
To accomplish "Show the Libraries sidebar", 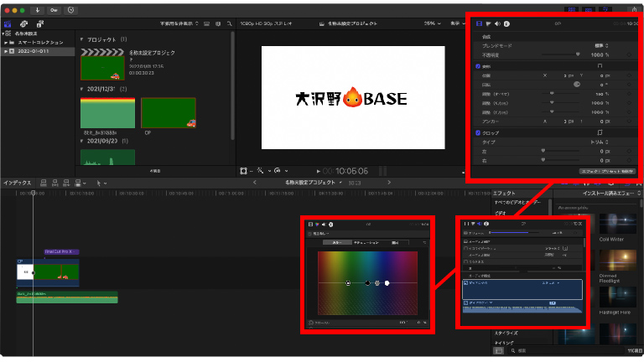I will click(8, 24).
